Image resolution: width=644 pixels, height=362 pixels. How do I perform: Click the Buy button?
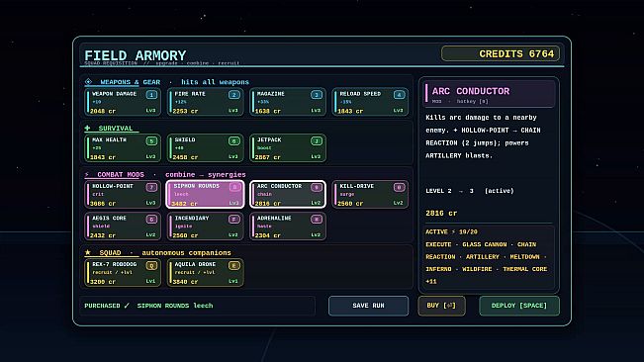(x=441, y=306)
